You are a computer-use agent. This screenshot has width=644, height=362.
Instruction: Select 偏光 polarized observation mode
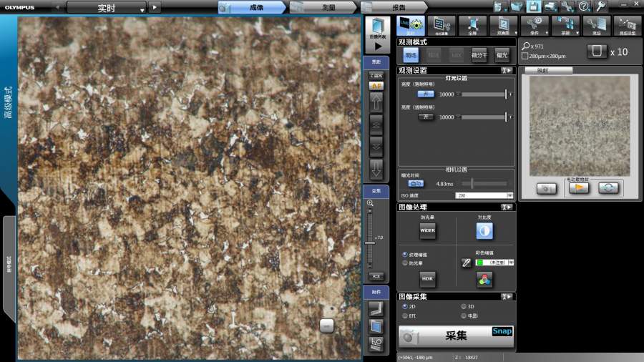point(501,55)
